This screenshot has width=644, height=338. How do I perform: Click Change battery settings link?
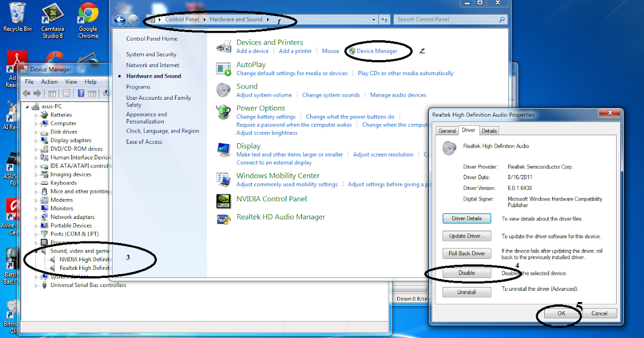point(266,116)
